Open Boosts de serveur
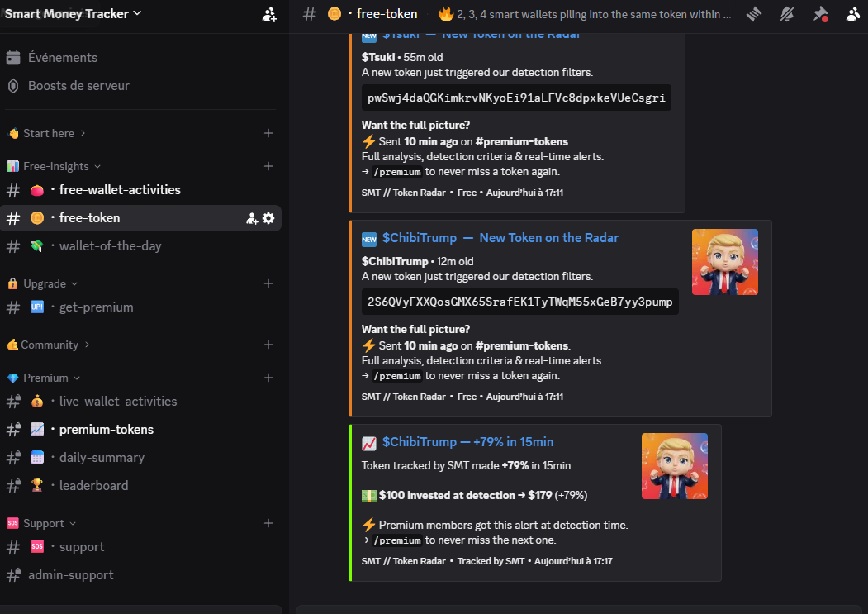 pyautogui.click(x=78, y=86)
